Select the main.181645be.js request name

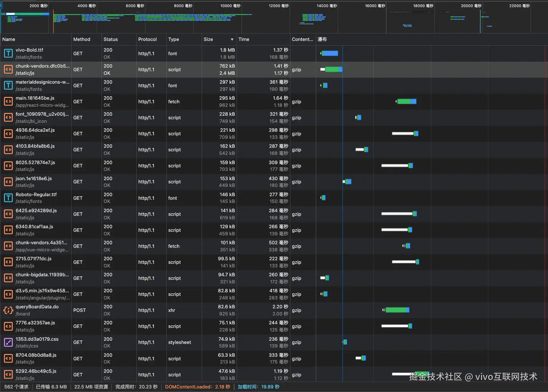coord(35,98)
